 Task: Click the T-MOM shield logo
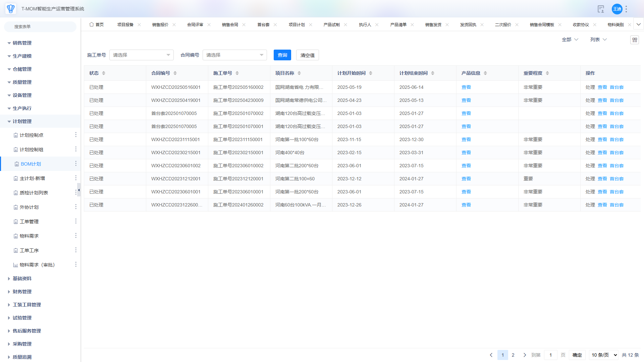point(11,9)
